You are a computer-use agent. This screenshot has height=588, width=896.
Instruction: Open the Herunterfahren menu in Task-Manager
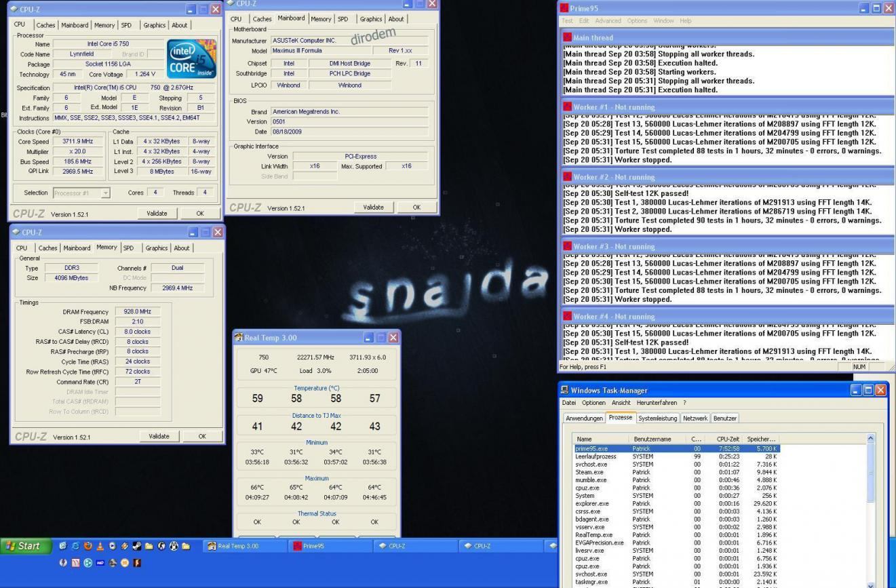(657, 403)
